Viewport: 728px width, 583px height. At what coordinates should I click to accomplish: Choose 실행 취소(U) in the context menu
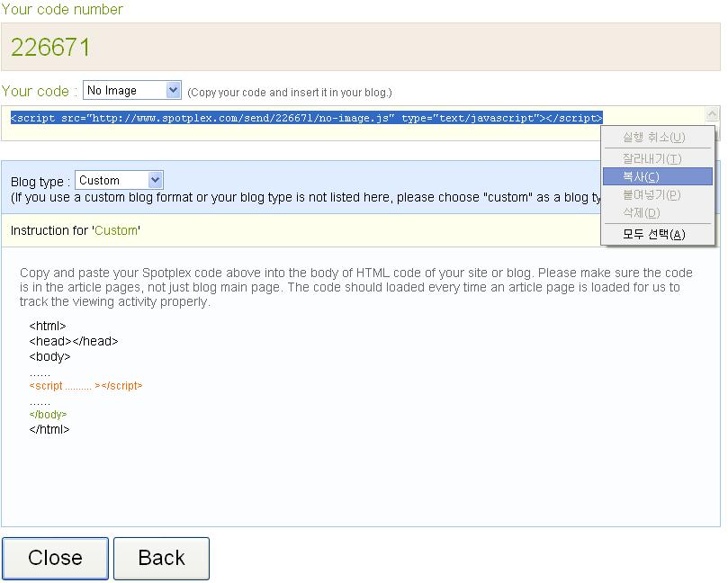658,137
